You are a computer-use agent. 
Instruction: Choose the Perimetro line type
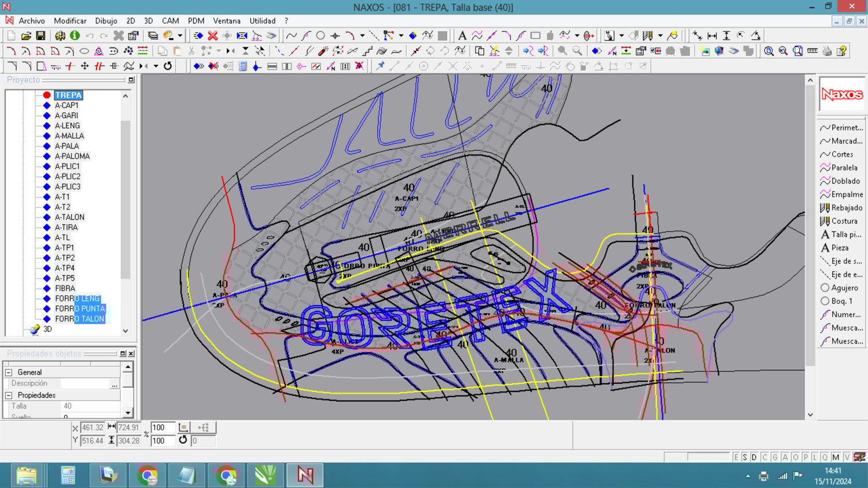[x=841, y=127]
